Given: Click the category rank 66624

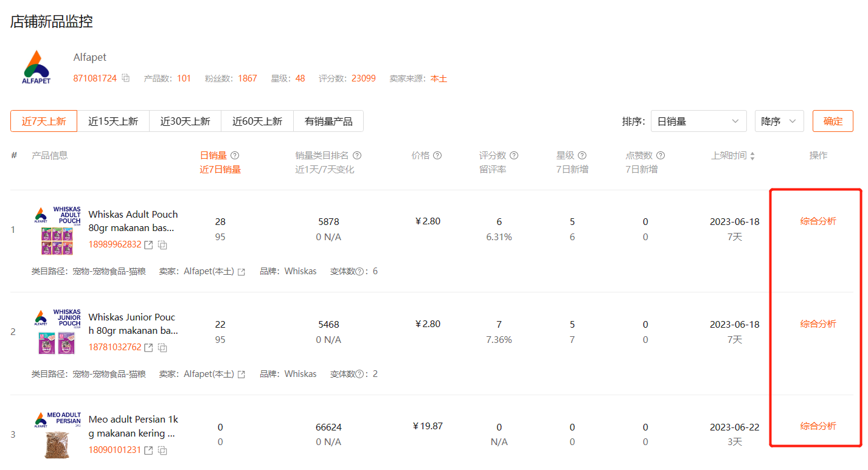Looking at the screenshot, I should [328, 427].
